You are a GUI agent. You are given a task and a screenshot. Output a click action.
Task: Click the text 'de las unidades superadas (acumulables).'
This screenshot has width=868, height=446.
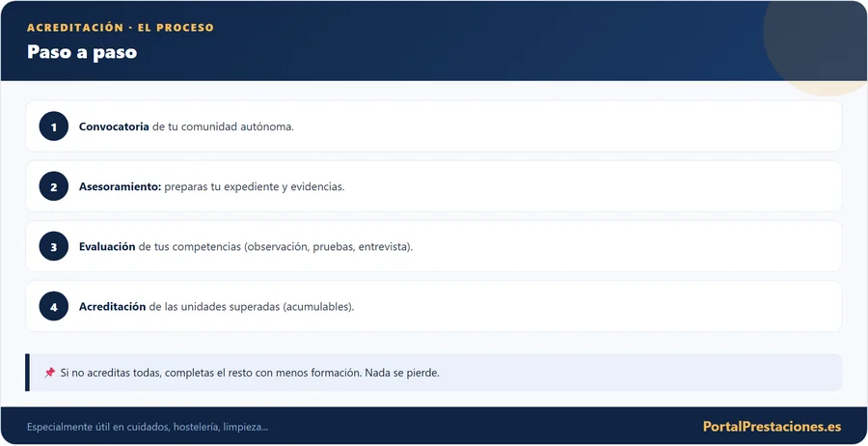[x=252, y=306]
